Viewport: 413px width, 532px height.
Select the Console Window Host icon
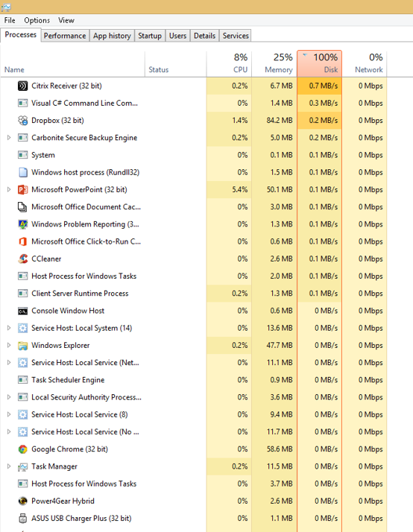pos(22,311)
